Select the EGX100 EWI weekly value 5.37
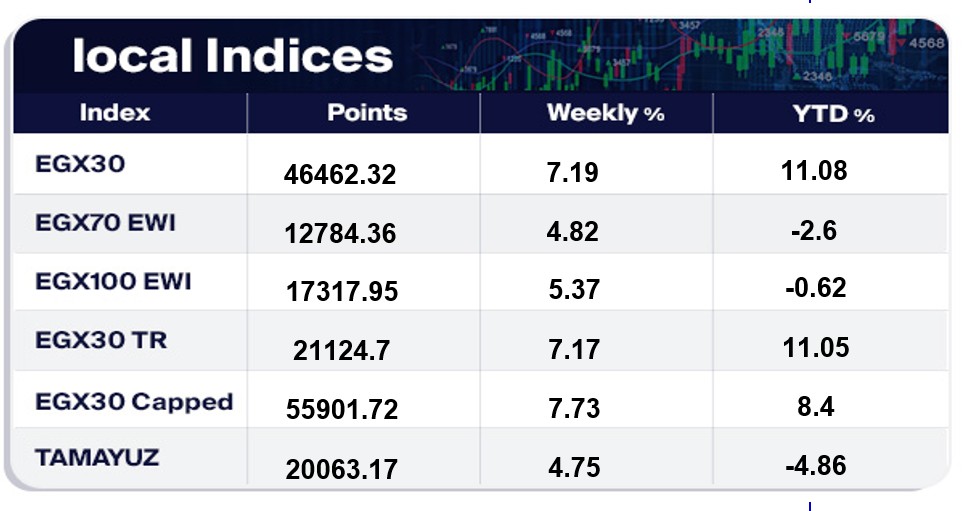968x511 pixels. click(x=574, y=290)
